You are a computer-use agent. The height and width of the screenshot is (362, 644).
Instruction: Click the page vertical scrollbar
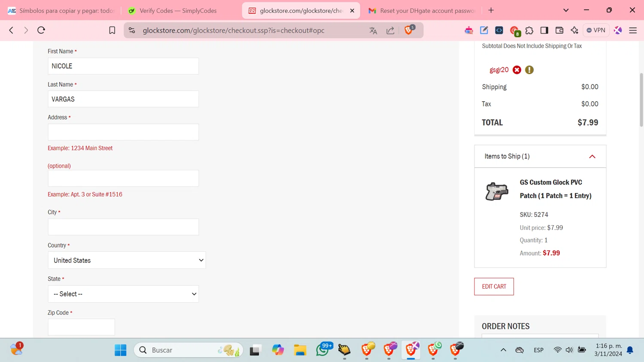641,100
